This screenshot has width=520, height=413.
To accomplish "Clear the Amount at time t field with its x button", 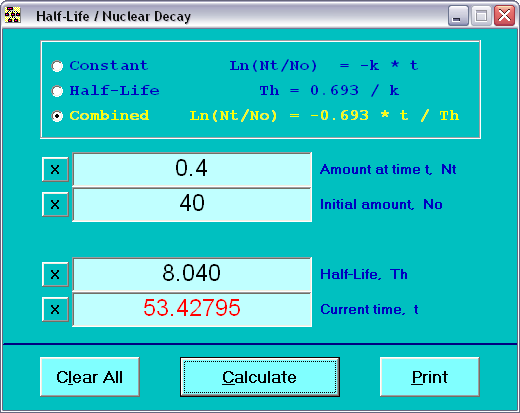I will pyautogui.click(x=55, y=169).
